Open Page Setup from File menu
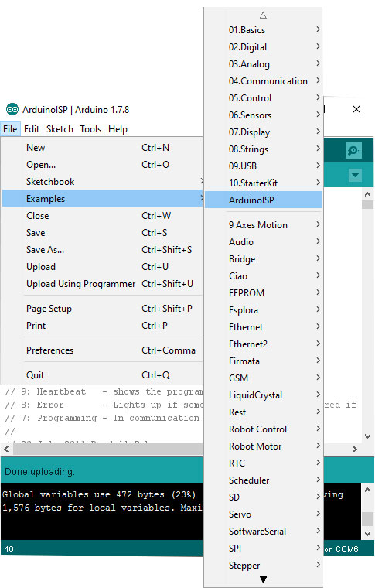This screenshot has width=375, height=588. (103, 309)
